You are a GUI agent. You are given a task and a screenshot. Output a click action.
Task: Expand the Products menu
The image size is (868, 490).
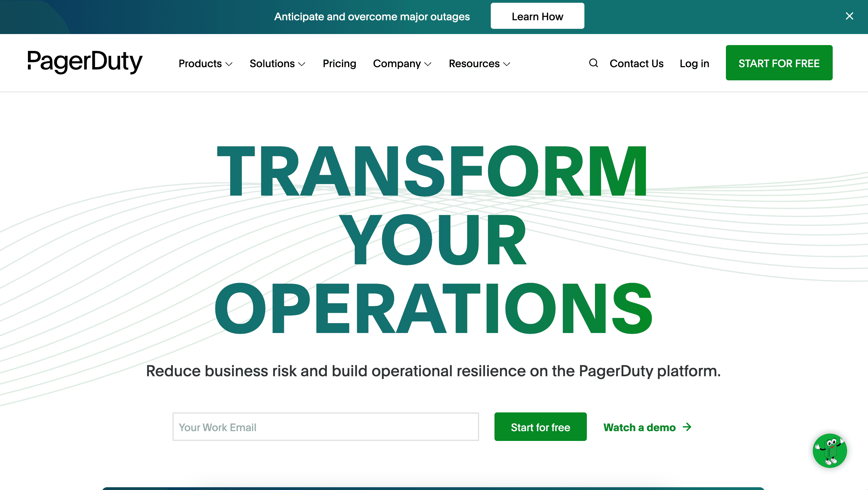pos(206,63)
